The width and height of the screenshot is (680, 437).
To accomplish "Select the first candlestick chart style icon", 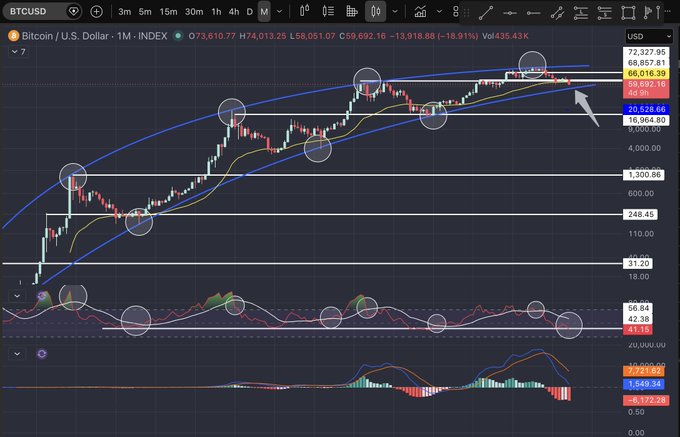I will point(304,11).
